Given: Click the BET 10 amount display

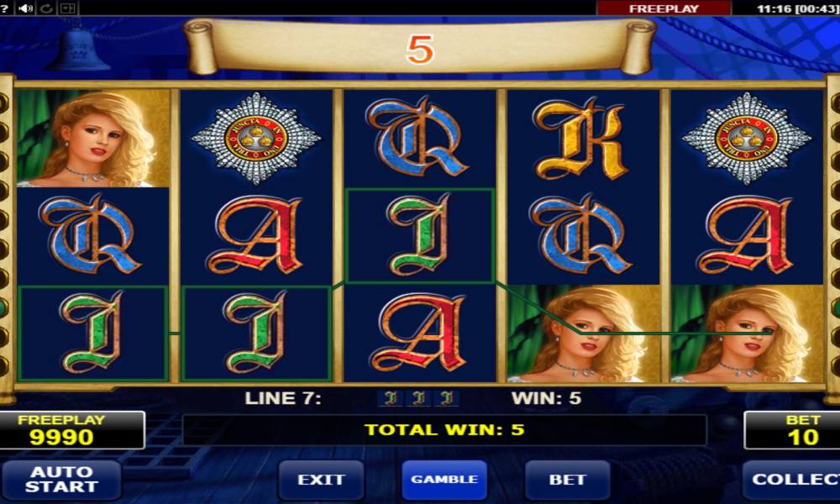Looking at the screenshot, I should coord(792,430).
